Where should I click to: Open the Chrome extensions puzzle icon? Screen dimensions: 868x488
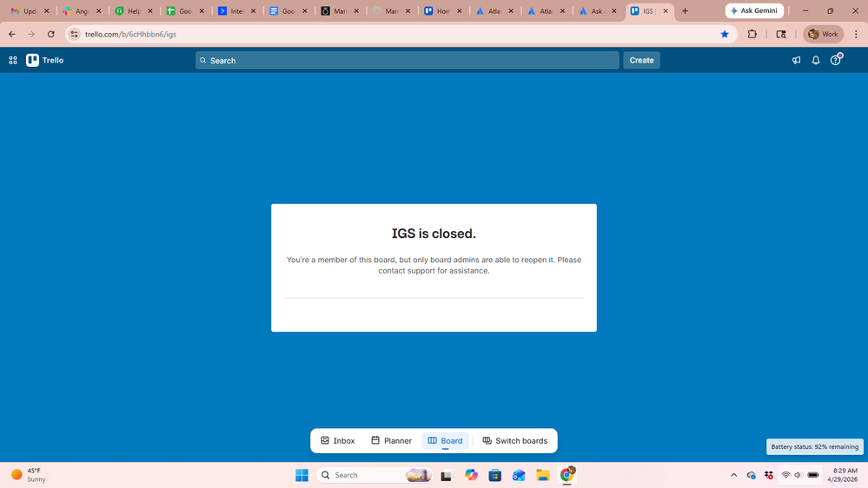[x=752, y=35]
